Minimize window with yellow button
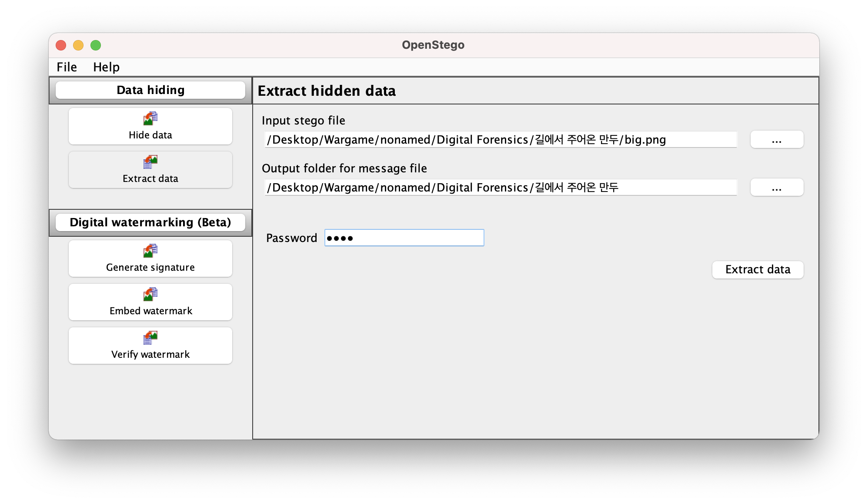The width and height of the screenshot is (868, 504). click(78, 45)
